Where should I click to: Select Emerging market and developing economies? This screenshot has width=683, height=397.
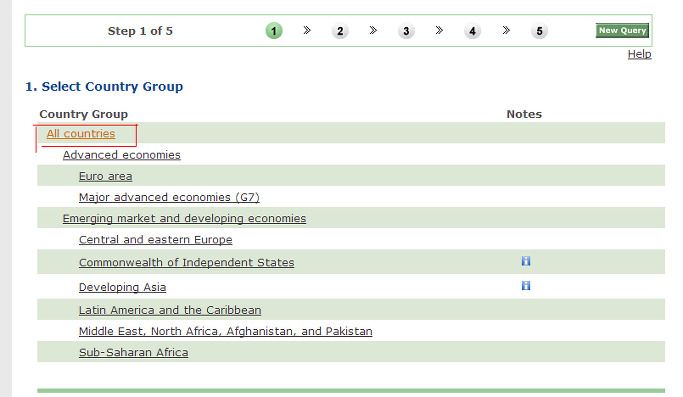coord(184,218)
